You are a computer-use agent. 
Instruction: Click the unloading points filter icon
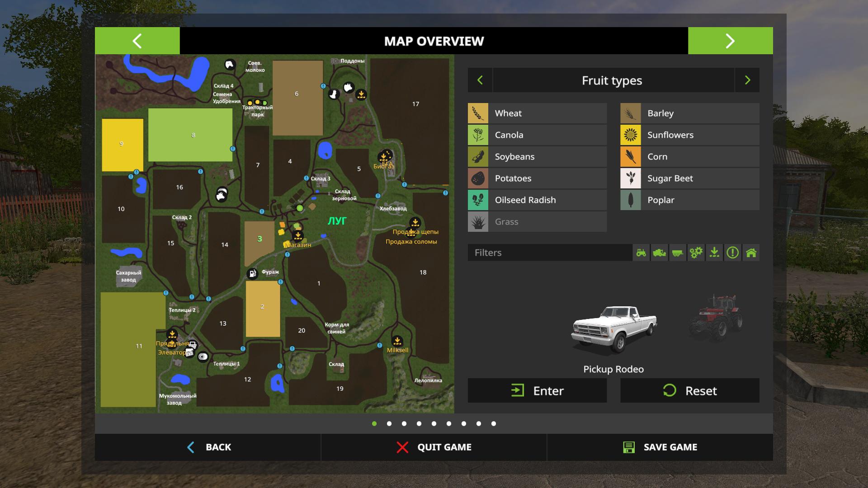click(714, 253)
